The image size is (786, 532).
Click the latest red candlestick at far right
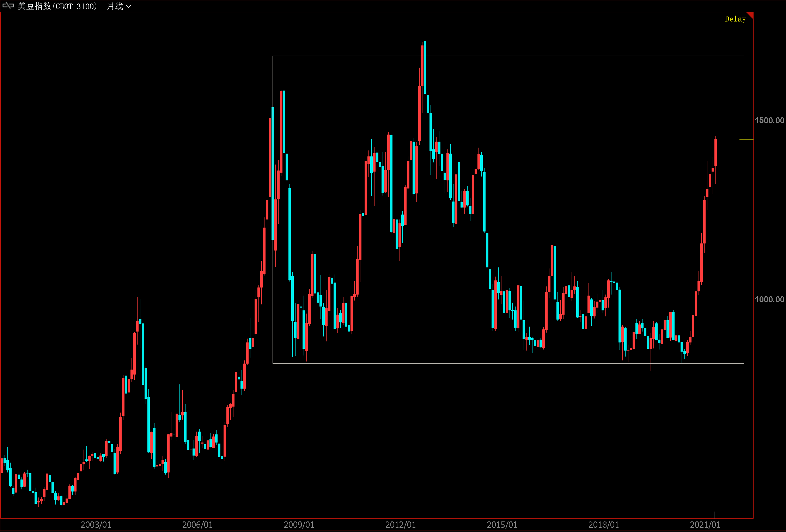pos(715,152)
